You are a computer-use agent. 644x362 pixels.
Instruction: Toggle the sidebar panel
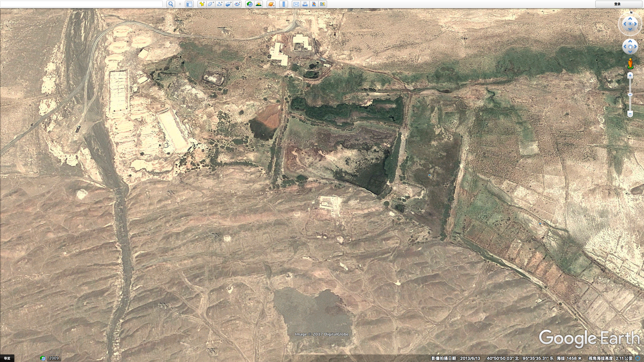pos(189,4)
